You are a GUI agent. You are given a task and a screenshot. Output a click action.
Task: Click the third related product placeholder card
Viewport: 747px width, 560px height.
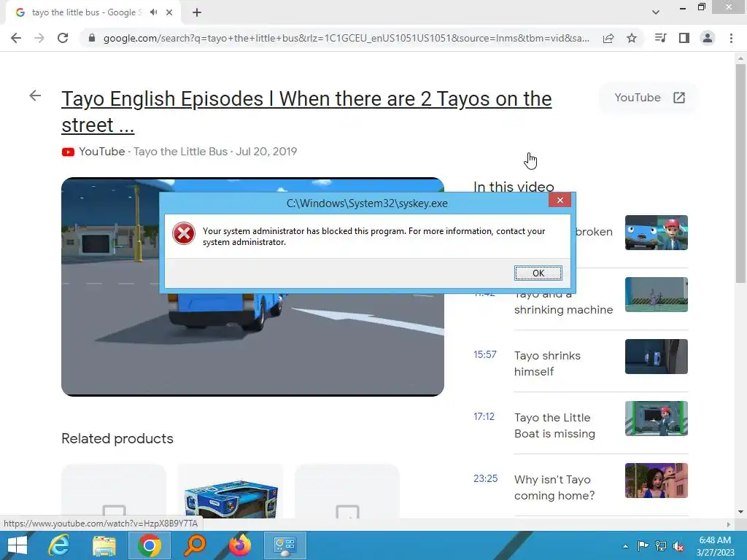click(347, 491)
